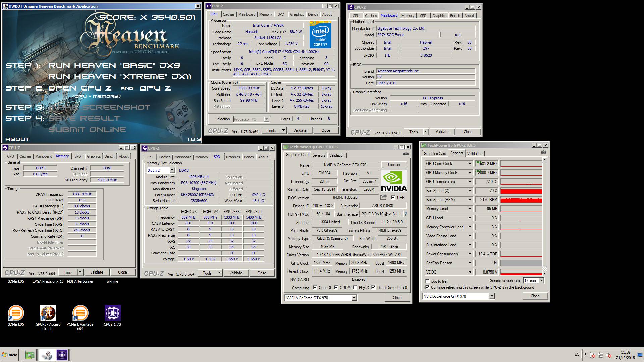Click the Lookup button in GPU-Z

(x=394, y=165)
